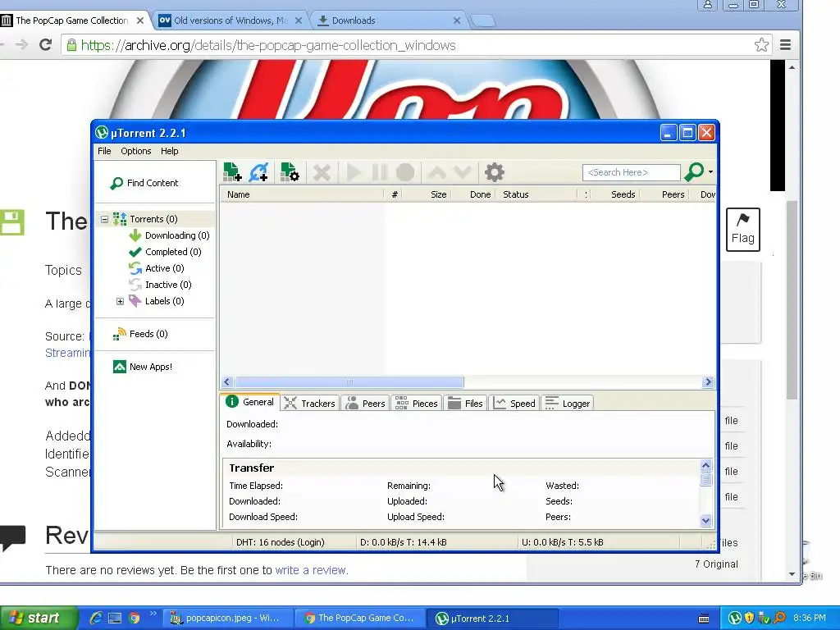Close the PopCap Game Collection tab
Image resolution: width=840 pixels, height=630 pixels.
[139, 21]
